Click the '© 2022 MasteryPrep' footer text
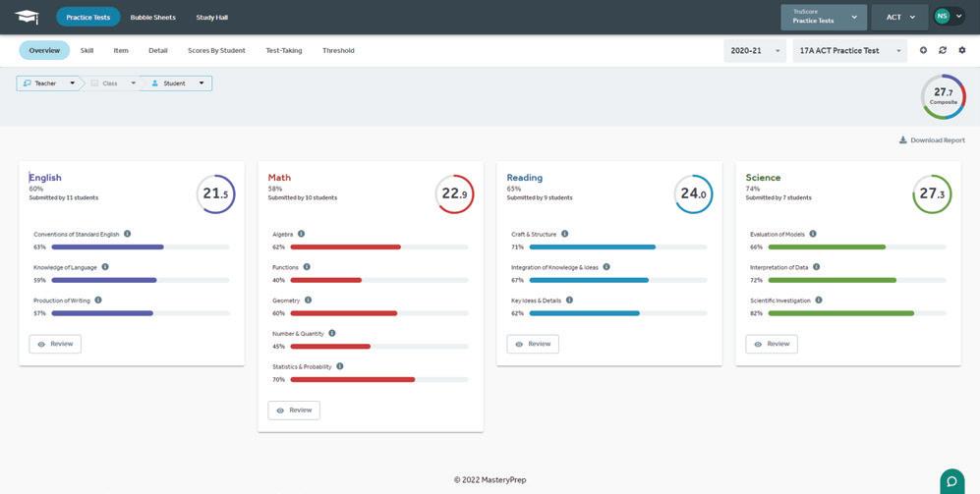This screenshot has width=980, height=494. tap(490, 480)
